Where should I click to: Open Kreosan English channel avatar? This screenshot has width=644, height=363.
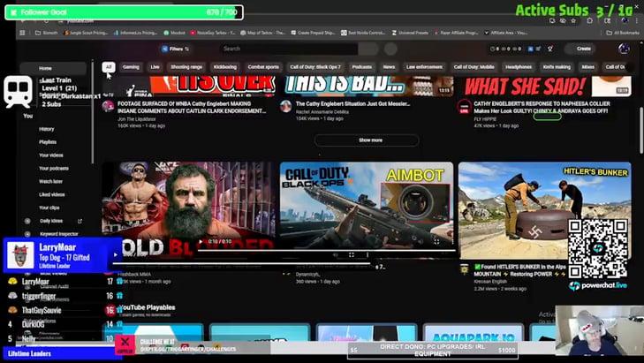coord(464,269)
